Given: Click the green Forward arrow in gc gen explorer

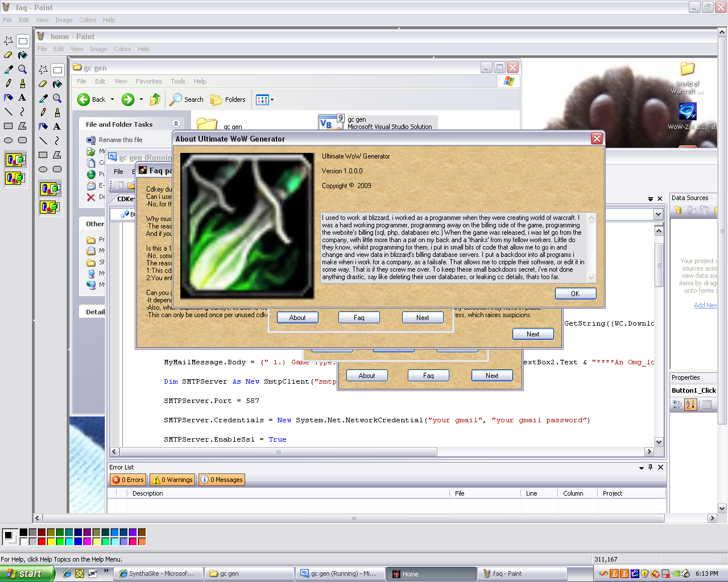Looking at the screenshot, I should coord(128,99).
